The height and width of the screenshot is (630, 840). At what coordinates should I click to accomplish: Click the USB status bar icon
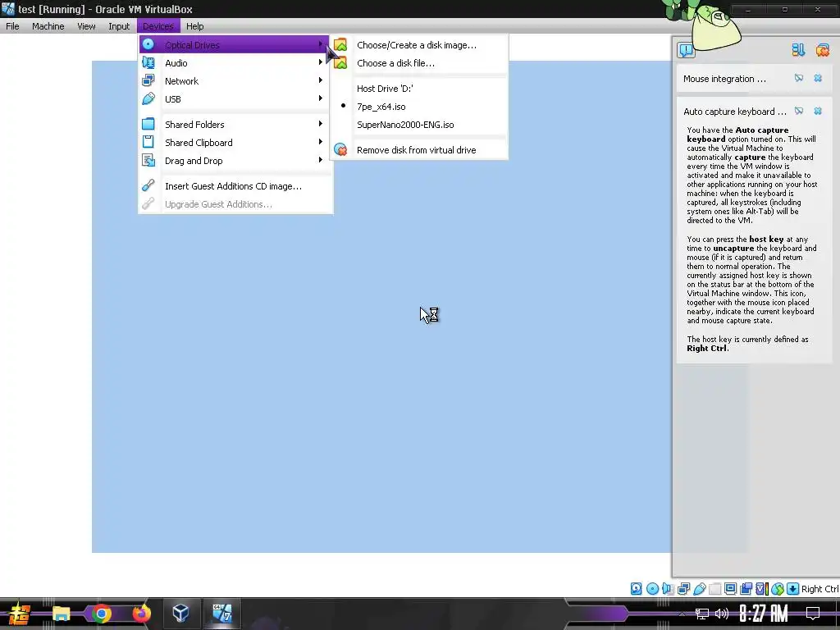pos(699,589)
